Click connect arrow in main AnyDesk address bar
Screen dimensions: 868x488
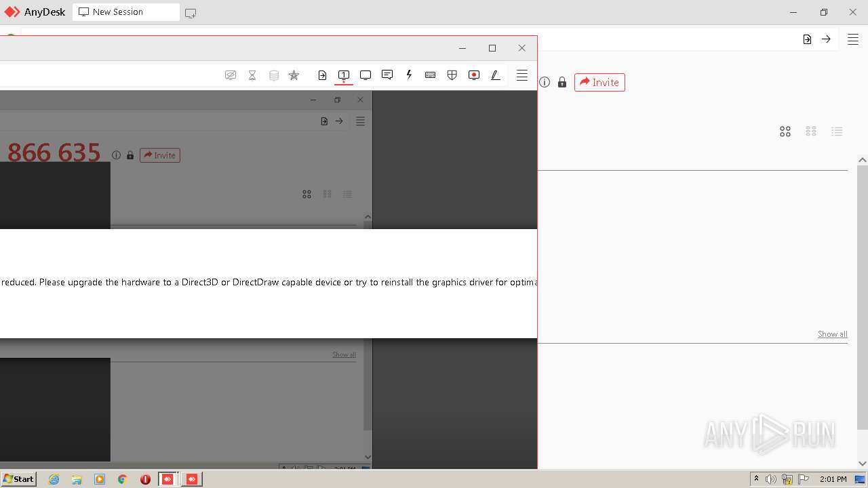[x=826, y=39]
